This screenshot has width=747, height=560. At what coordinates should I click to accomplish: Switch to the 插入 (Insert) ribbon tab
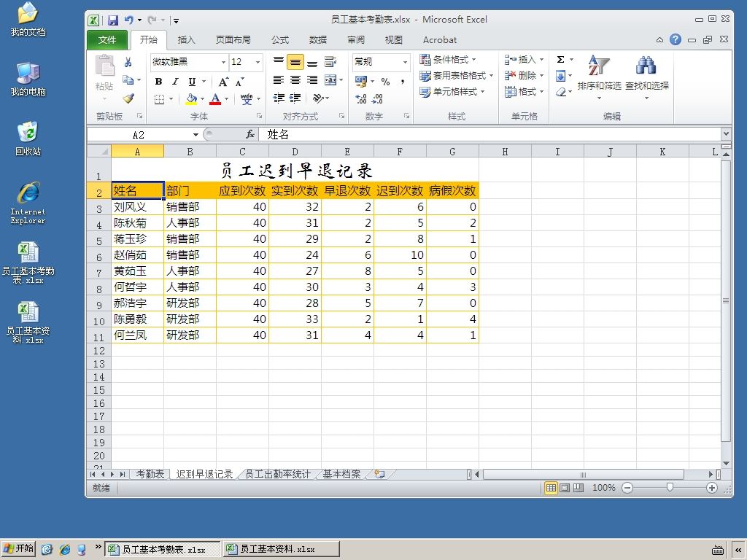coord(186,39)
